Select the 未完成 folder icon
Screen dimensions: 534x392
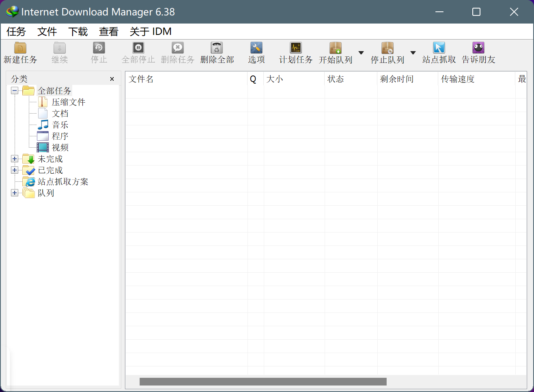28,159
